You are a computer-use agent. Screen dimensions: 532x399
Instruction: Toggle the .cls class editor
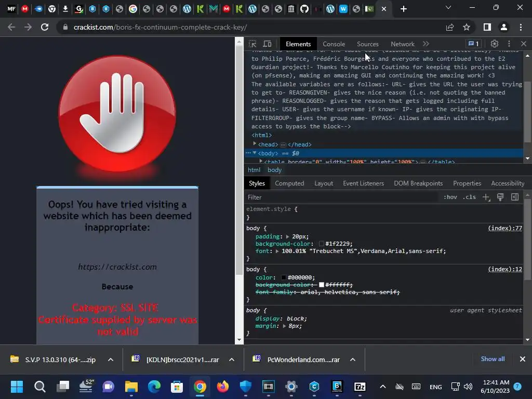pos(470,197)
